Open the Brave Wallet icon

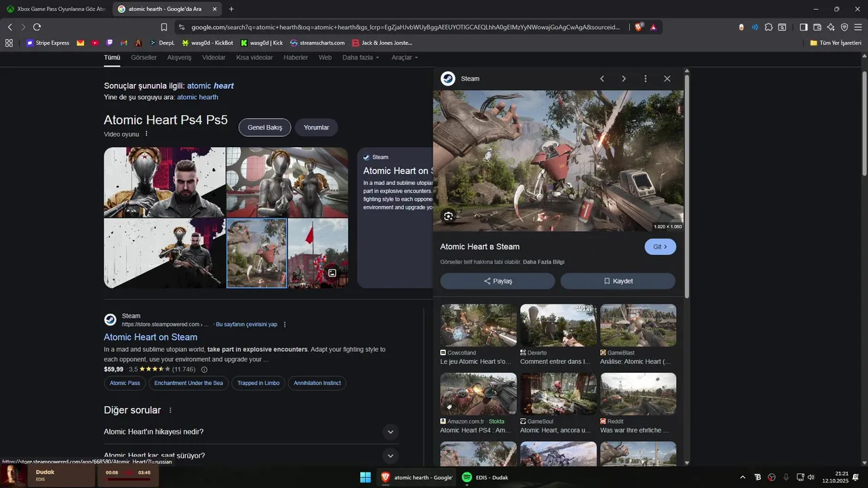point(817,27)
